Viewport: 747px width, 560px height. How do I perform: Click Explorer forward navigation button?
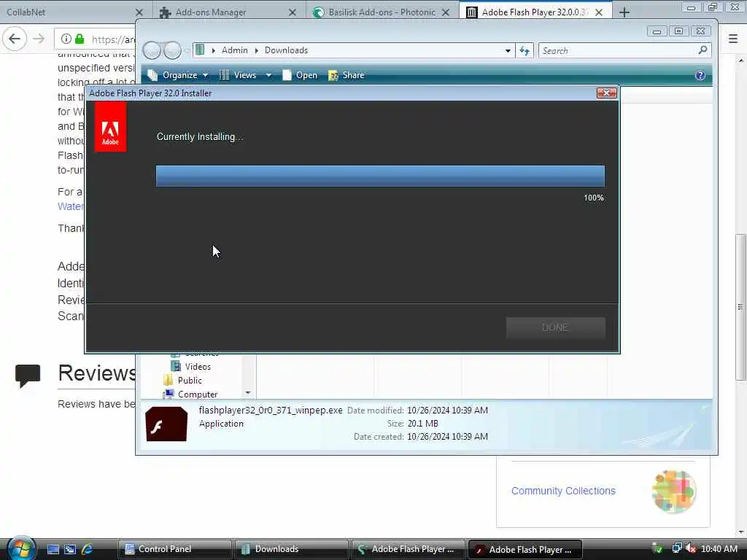[172, 50]
